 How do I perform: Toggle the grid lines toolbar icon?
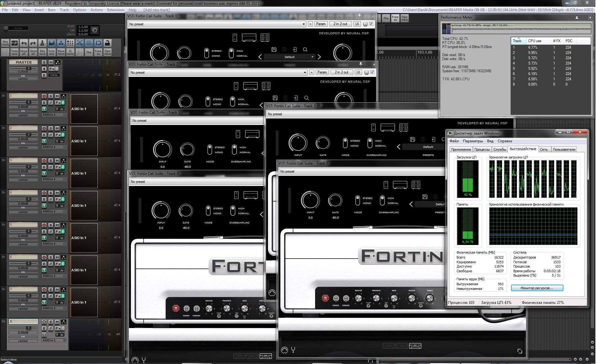coord(89,43)
